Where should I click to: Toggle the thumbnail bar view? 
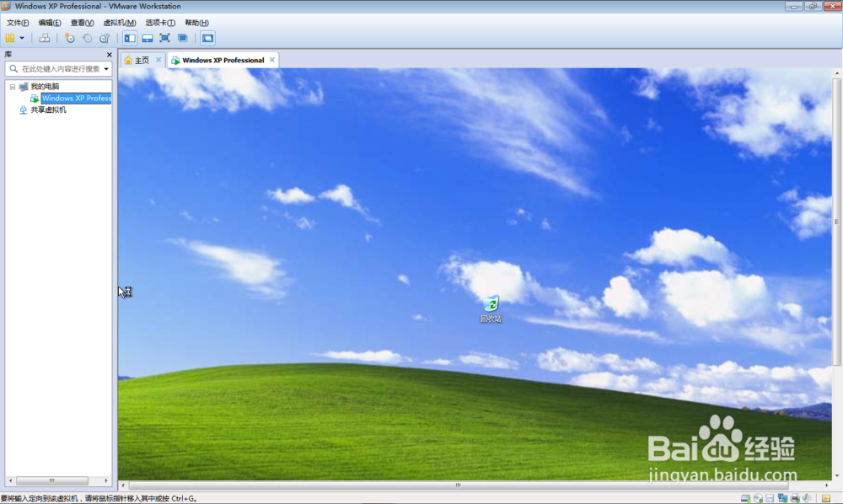(x=148, y=38)
